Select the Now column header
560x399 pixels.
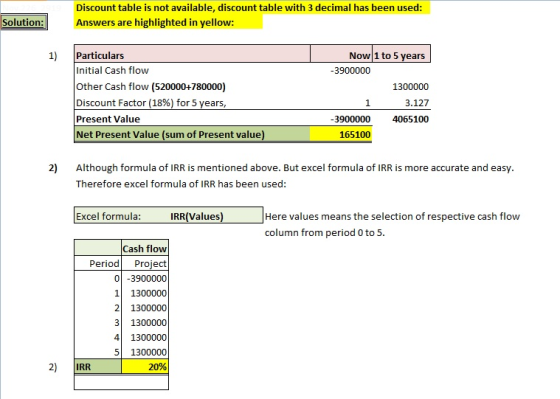coord(341,55)
